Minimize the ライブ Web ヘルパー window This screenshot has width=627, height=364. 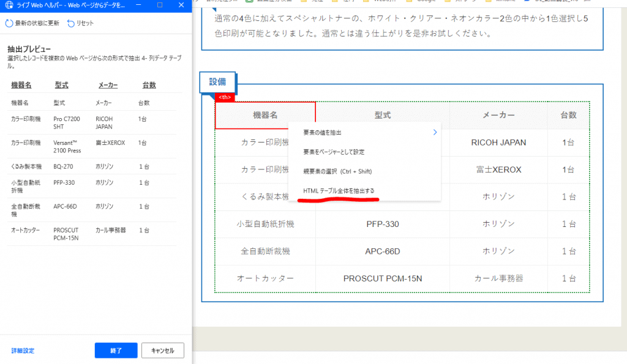(x=140, y=6)
